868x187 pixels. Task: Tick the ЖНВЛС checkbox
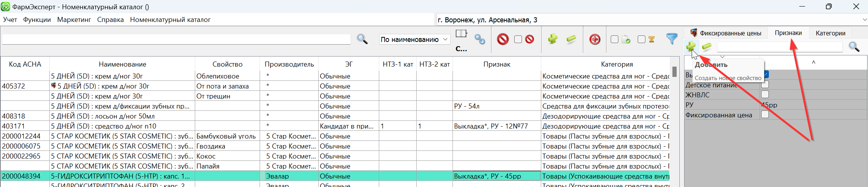coord(765,95)
